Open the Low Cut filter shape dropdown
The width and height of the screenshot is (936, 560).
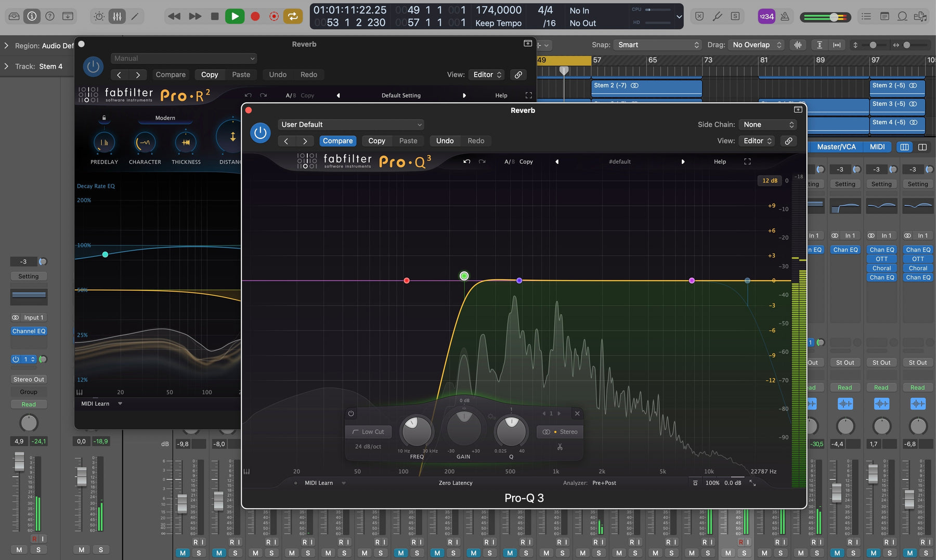[x=368, y=432]
